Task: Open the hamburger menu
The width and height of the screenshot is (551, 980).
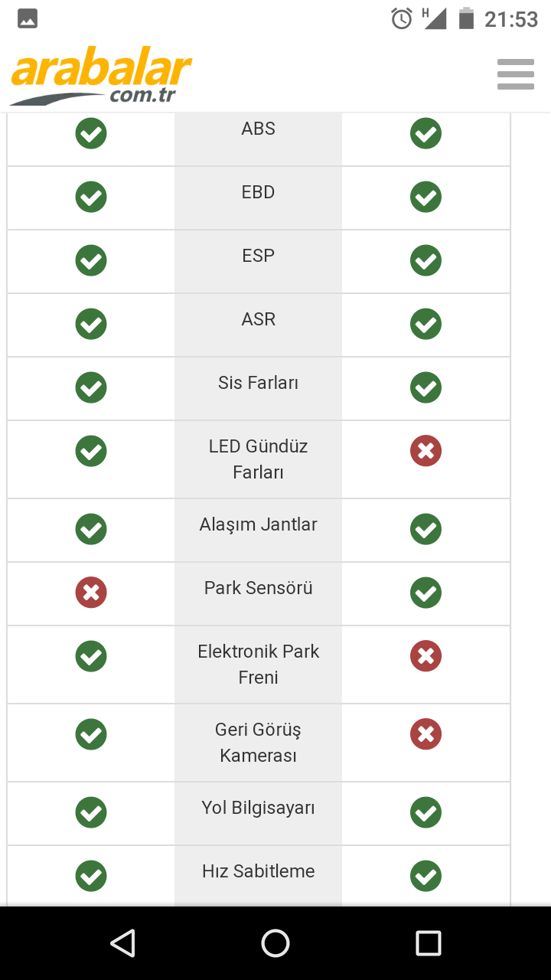Action: pyautogui.click(x=515, y=74)
